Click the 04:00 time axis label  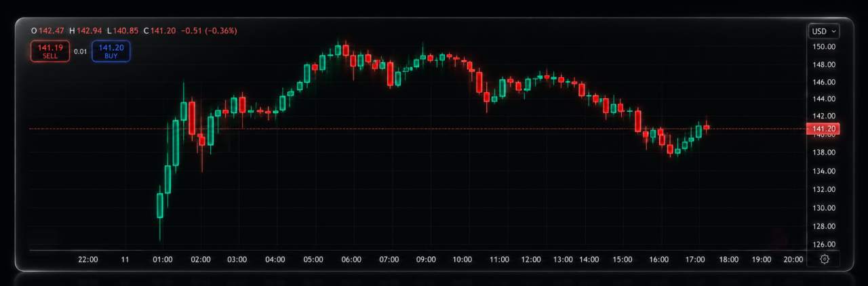(275, 260)
